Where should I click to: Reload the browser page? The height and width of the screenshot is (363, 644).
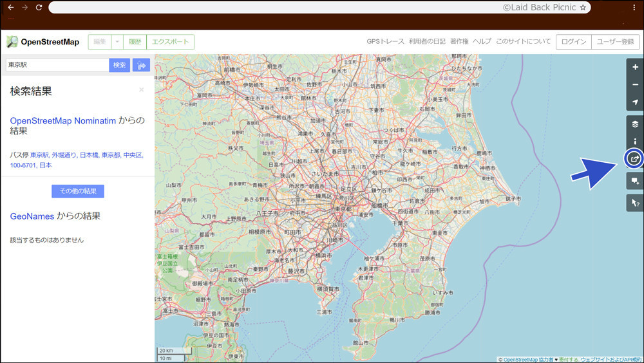39,7
